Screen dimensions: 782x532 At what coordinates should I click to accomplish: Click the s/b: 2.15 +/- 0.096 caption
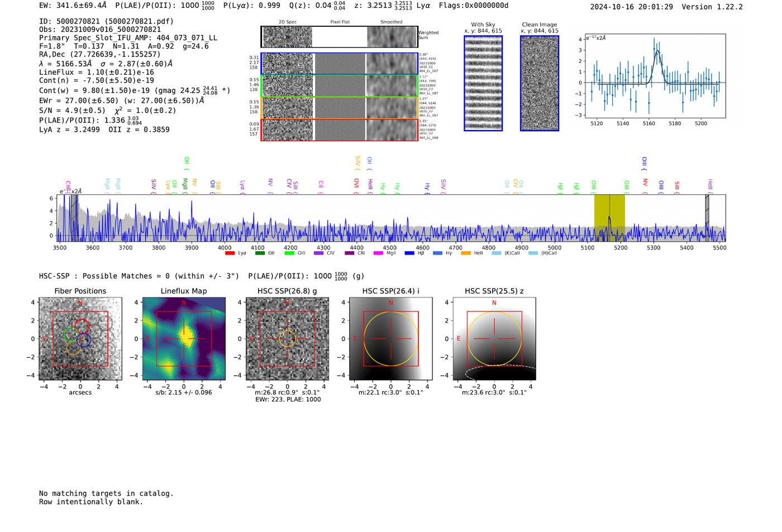click(x=184, y=392)
